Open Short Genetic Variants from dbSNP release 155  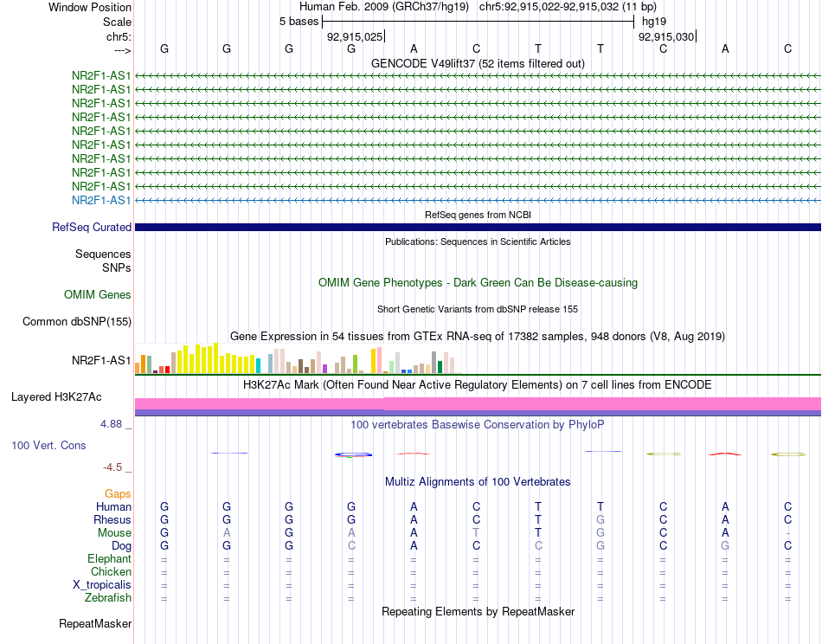(x=478, y=309)
